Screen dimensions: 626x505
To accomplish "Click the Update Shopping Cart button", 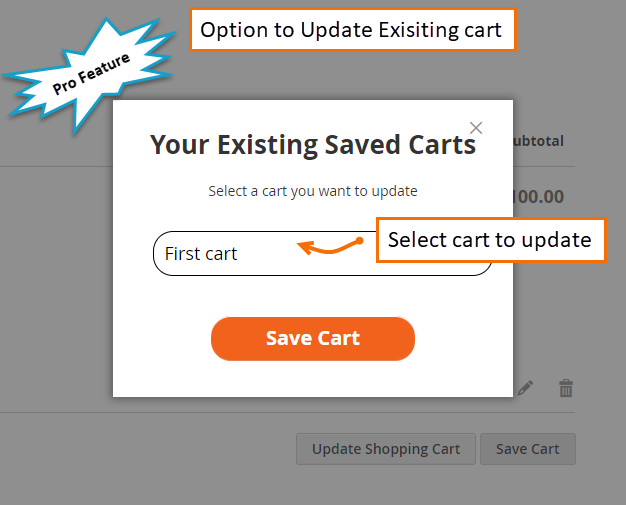I will click(386, 449).
